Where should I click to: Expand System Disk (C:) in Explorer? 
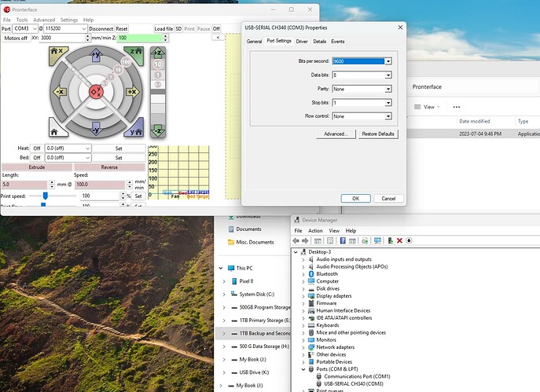click(x=224, y=295)
